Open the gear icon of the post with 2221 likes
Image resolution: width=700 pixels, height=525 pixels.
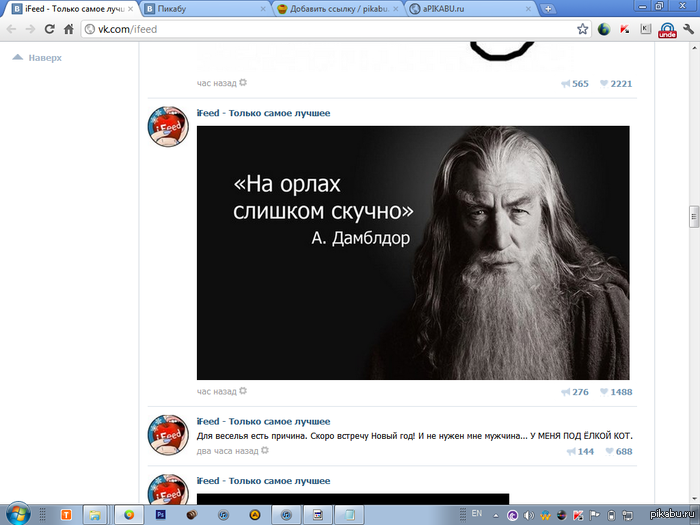(243, 83)
